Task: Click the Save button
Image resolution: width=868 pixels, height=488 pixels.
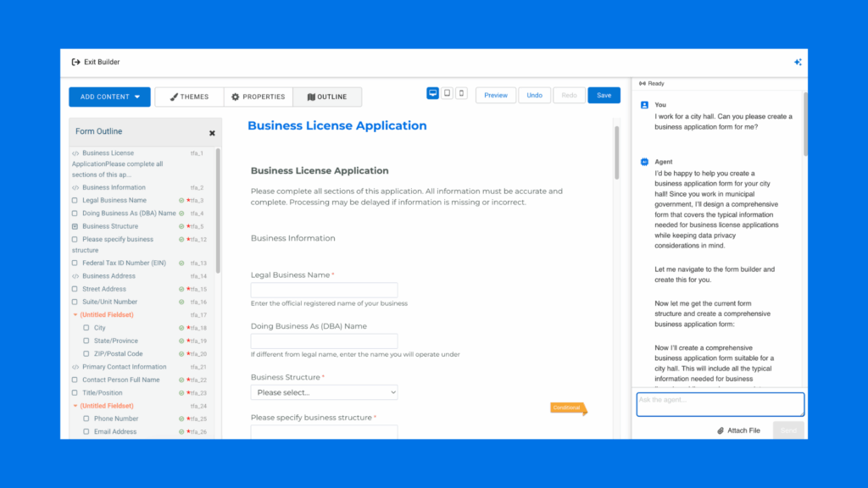Action: pos(604,96)
